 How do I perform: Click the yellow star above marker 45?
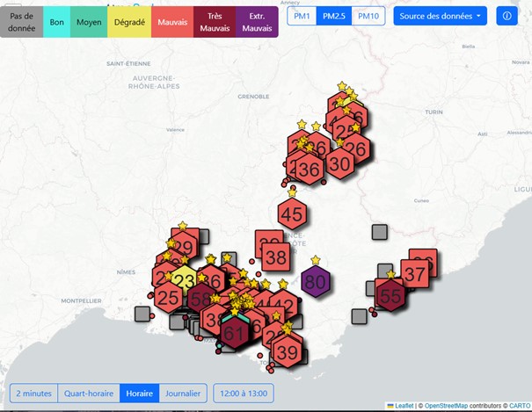click(x=292, y=192)
